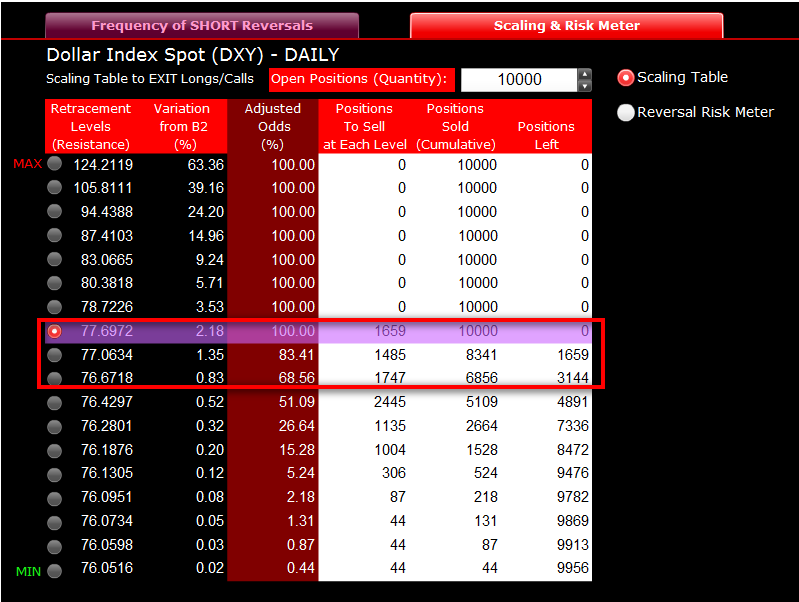Click the MAX label

tap(28, 164)
